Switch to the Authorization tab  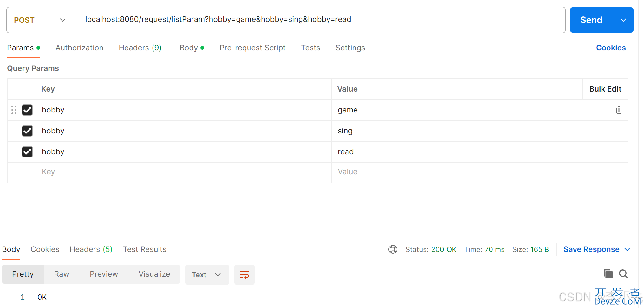(79, 48)
